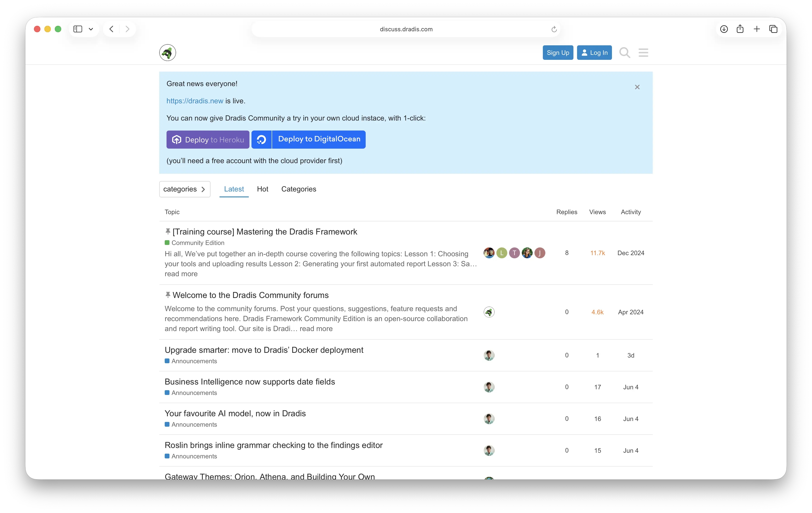Click Deploy to DigitalOcean button
The width and height of the screenshot is (812, 513).
308,139
